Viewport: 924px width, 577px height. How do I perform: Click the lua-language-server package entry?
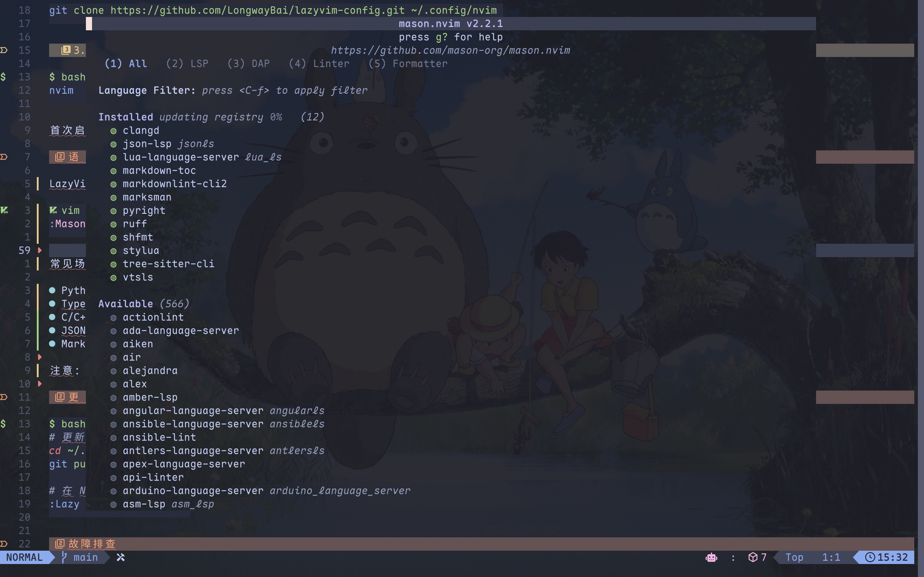tap(180, 157)
